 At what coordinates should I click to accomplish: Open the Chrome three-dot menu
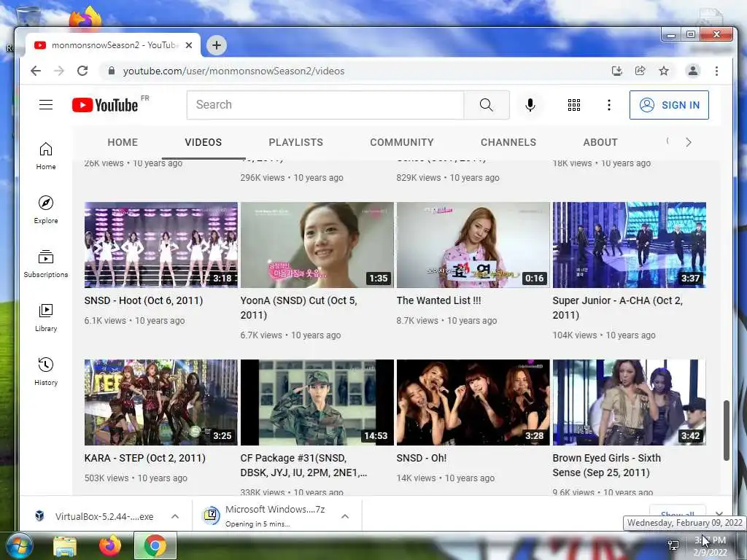click(716, 71)
